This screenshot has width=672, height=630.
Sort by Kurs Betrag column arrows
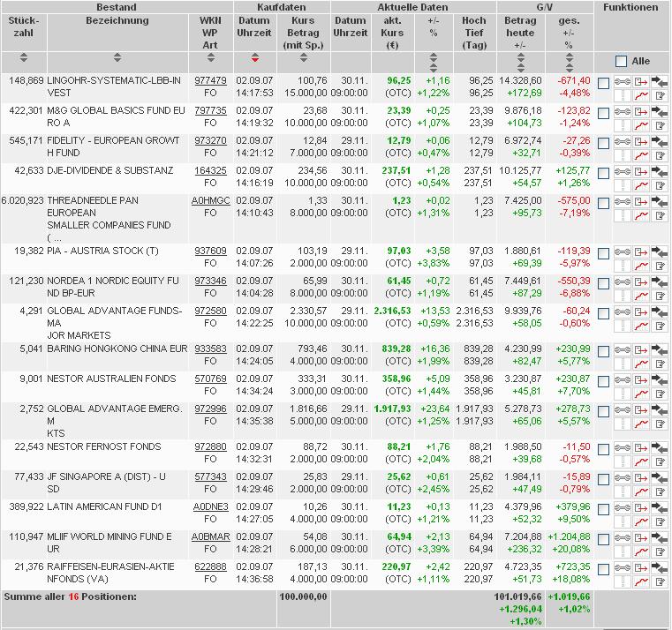coord(304,57)
